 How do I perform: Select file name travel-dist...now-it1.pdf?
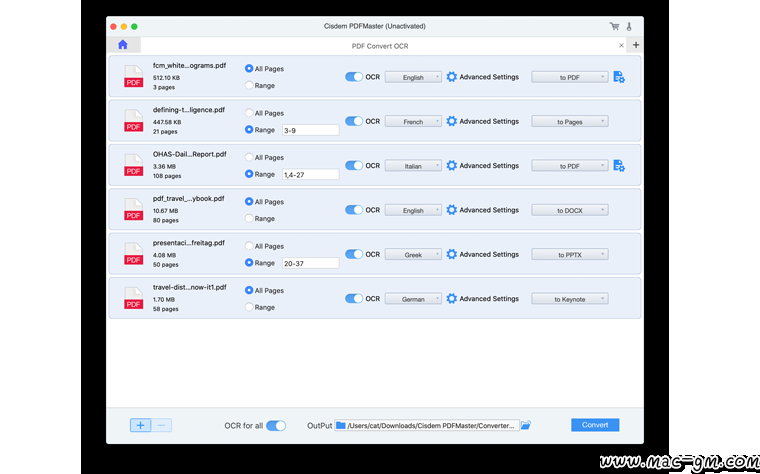pos(190,287)
